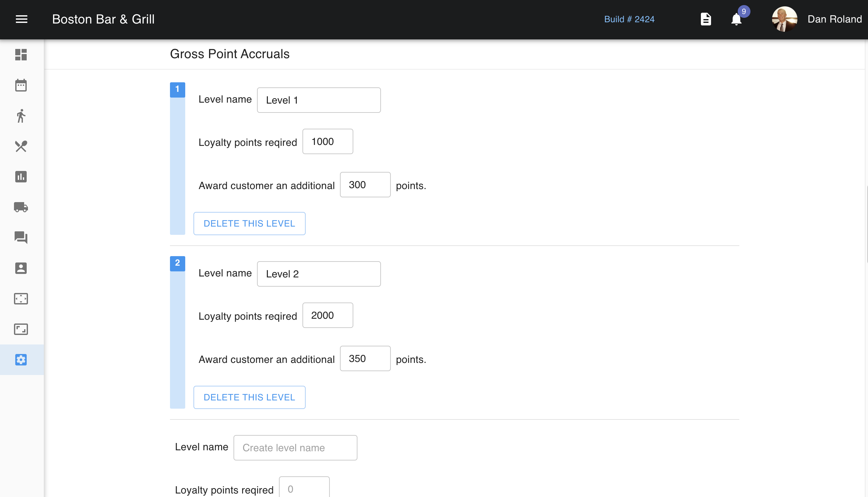Click Level 1 name input field
Viewport: 868px width, 497px height.
[319, 100]
